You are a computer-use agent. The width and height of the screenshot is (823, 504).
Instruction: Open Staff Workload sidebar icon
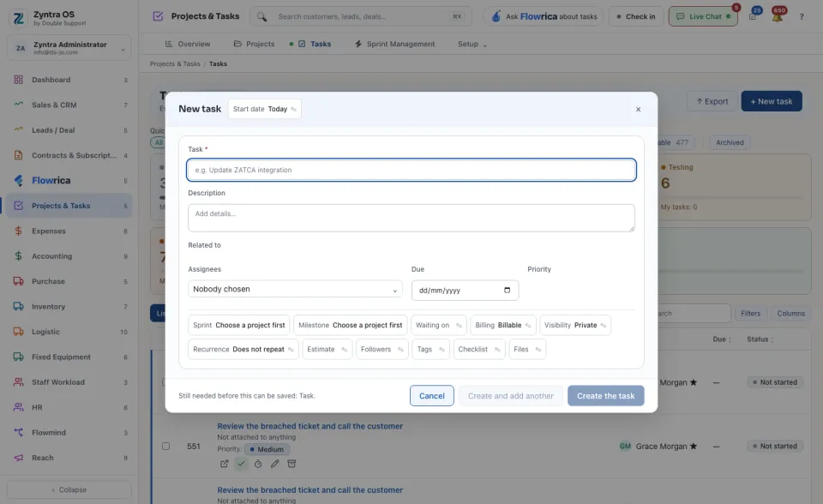click(x=18, y=382)
